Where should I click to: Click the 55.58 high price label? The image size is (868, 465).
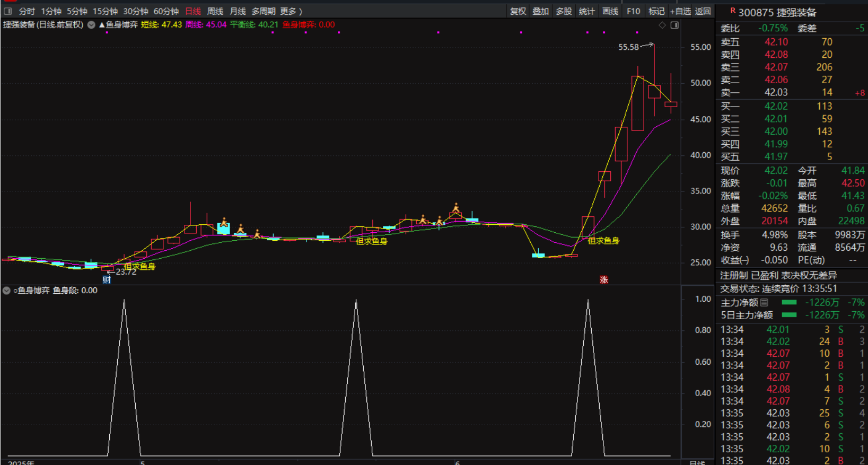[628, 47]
